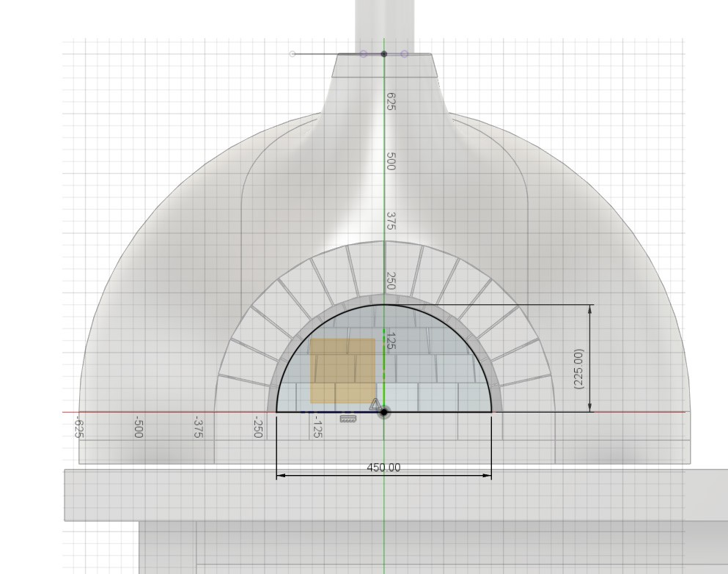The width and height of the screenshot is (728, 574).
Task: Select the purple circle point left of chimney center
Action: 363,54
